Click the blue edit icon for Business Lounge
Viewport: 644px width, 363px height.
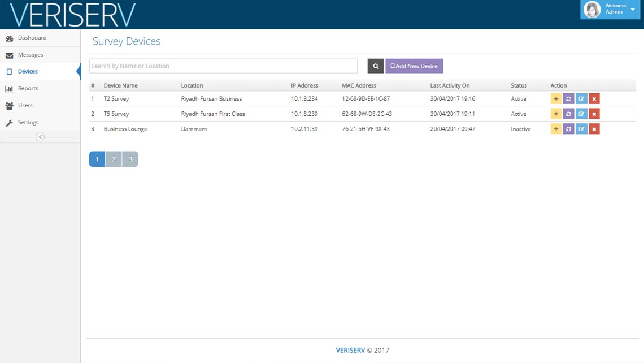coord(581,129)
